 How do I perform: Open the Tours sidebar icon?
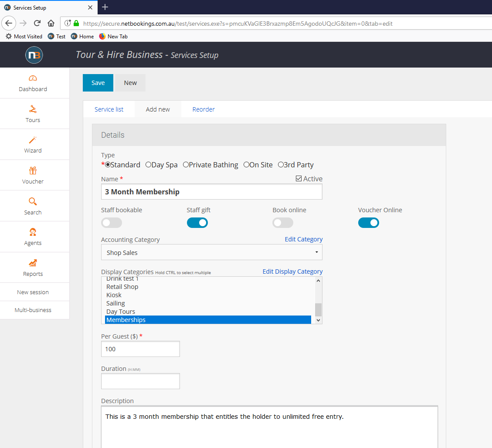coord(33,109)
